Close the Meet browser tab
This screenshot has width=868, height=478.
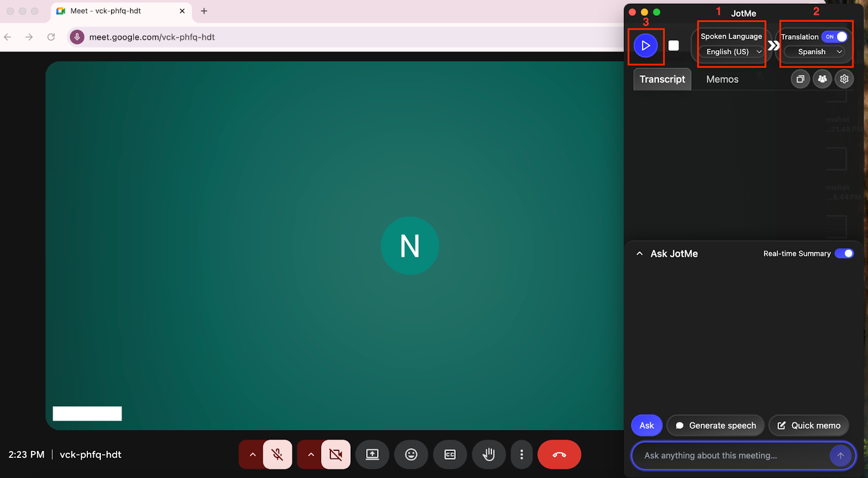click(182, 11)
